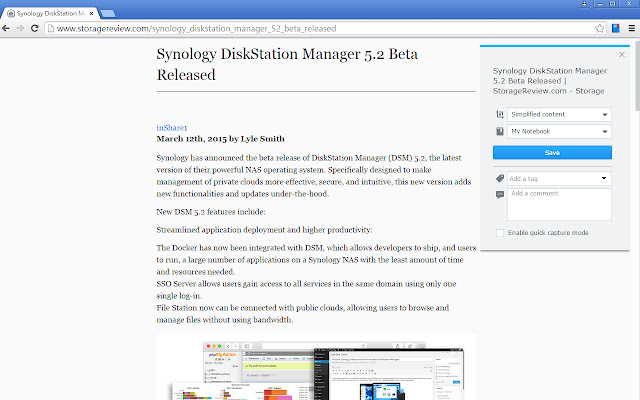Open the Chrome hamburger menu
This screenshot has width=640, height=400.
[x=631, y=28]
